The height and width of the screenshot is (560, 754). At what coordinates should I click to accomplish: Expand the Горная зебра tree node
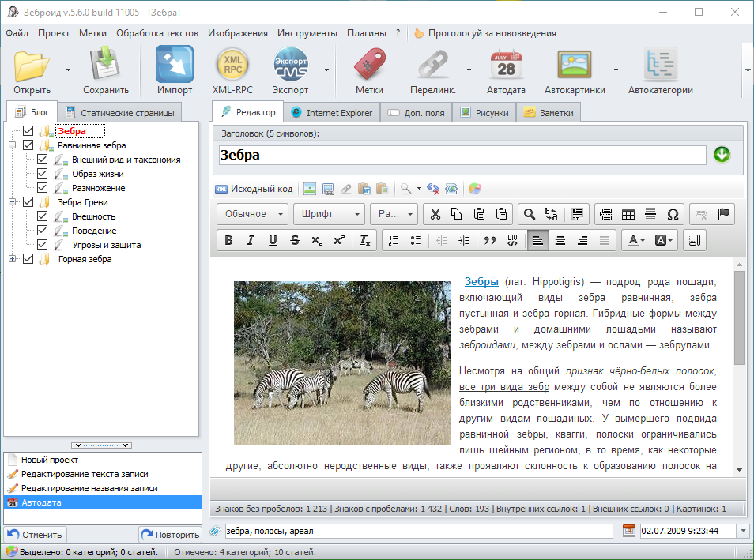tap(13, 259)
